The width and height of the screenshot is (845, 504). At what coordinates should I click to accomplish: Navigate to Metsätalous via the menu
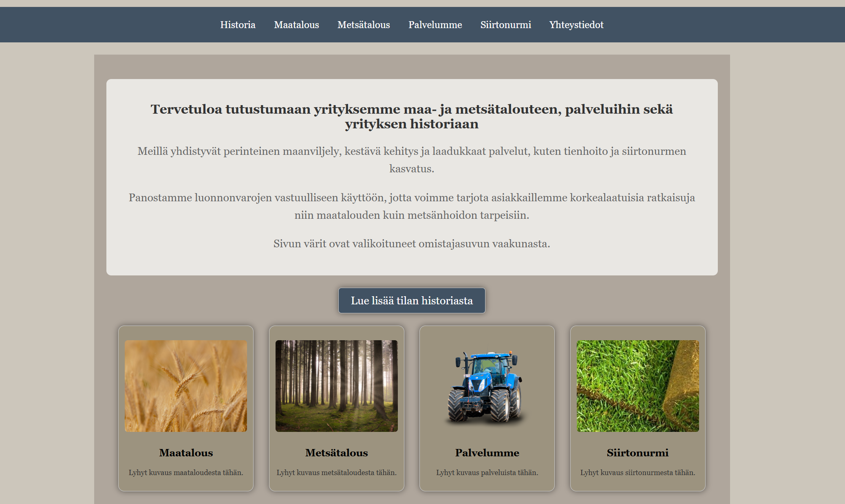363,25
